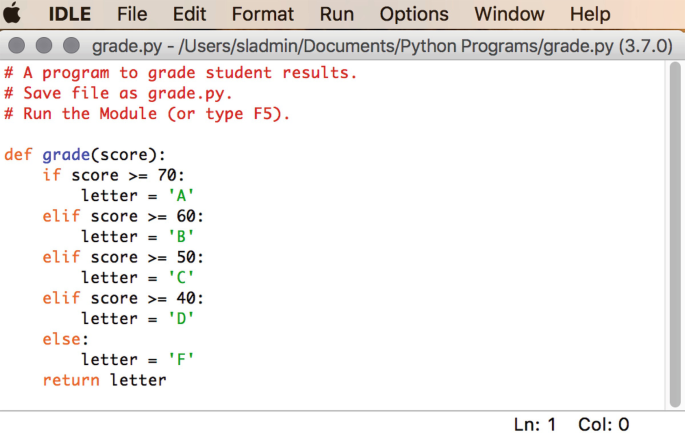Viewport: 685px width, 439px height.
Task: Click the middle gray minimize window button
Action: [x=44, y=45]
